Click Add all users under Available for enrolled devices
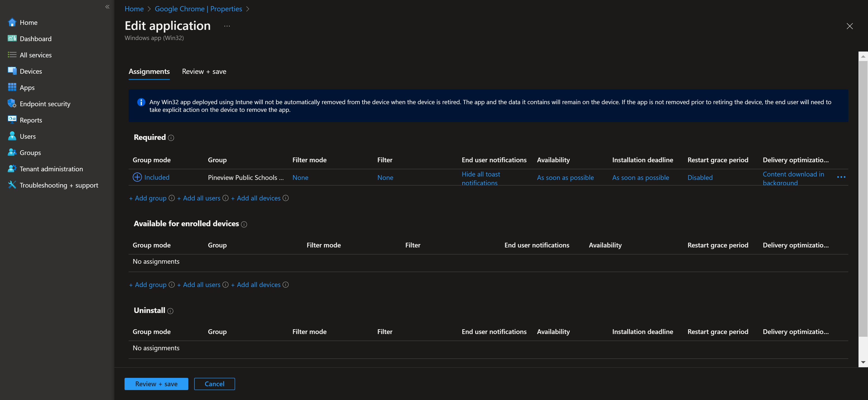 [x=199, y=285]
